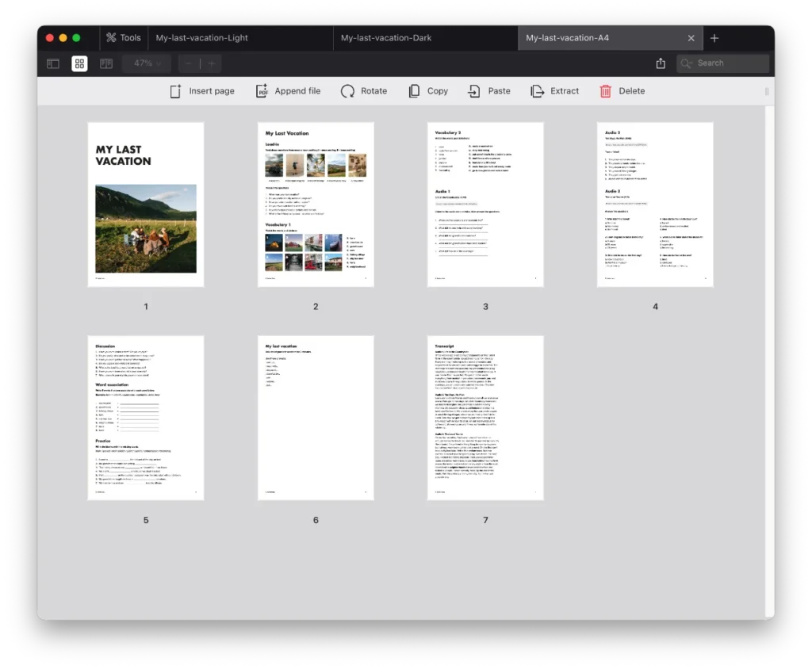Open the 47% zoom level dropdown
Viewport: 812px width, 669px height.
pyautogui.click(x=146, y=63)
